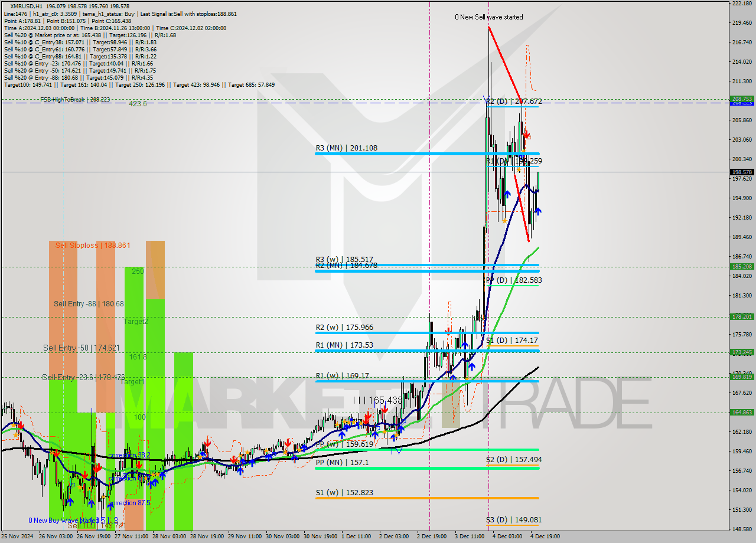The image size is (756, 543).
Task: Select the '0 New Sell wave started' label
Action: pos(488,17)
